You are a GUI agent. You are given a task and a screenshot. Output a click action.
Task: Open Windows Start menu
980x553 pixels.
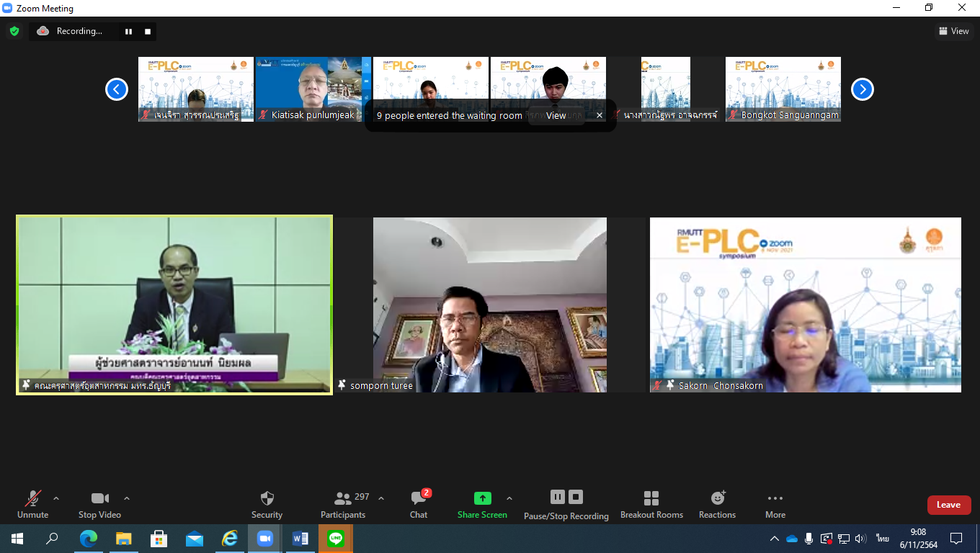17,539
